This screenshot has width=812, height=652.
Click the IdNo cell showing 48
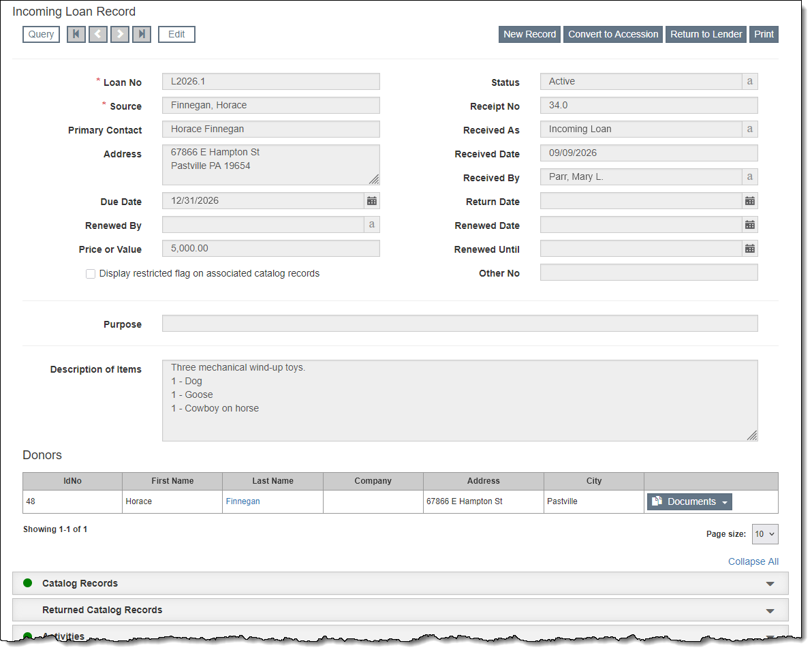72,502
